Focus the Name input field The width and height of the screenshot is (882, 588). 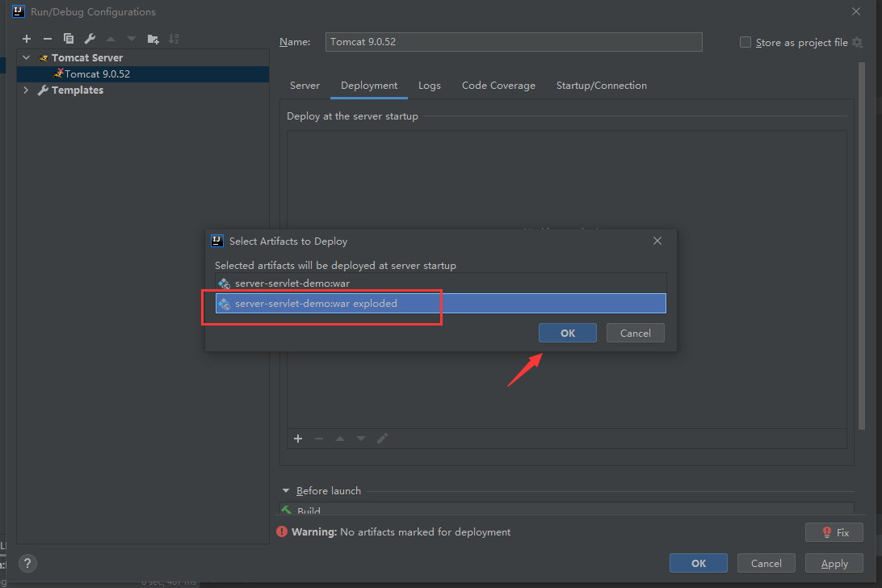click(514, 42)
